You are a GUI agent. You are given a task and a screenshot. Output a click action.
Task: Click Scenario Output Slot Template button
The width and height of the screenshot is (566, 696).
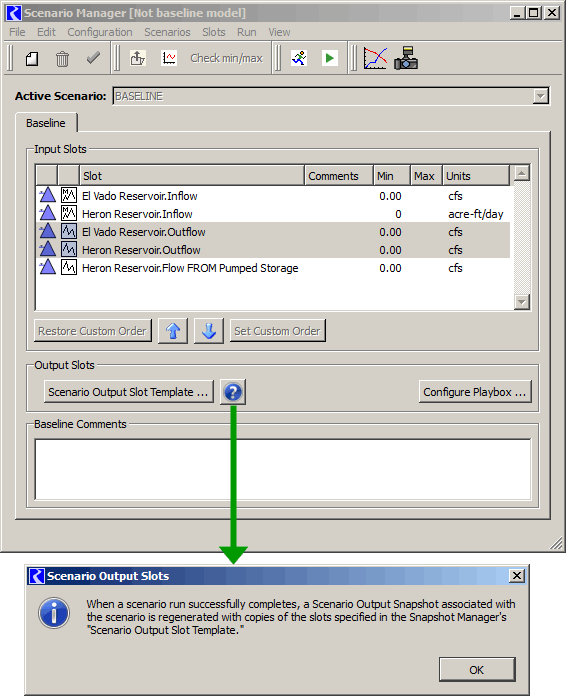128,392
